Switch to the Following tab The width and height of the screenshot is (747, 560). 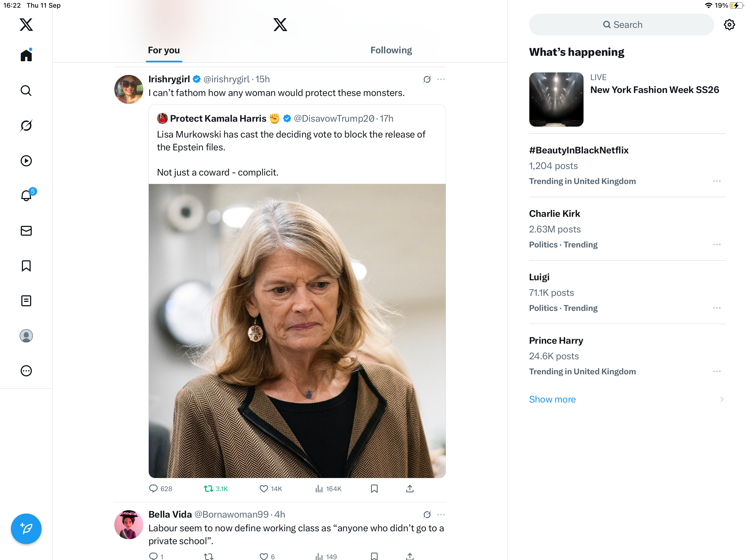click(x=391, y=50)
